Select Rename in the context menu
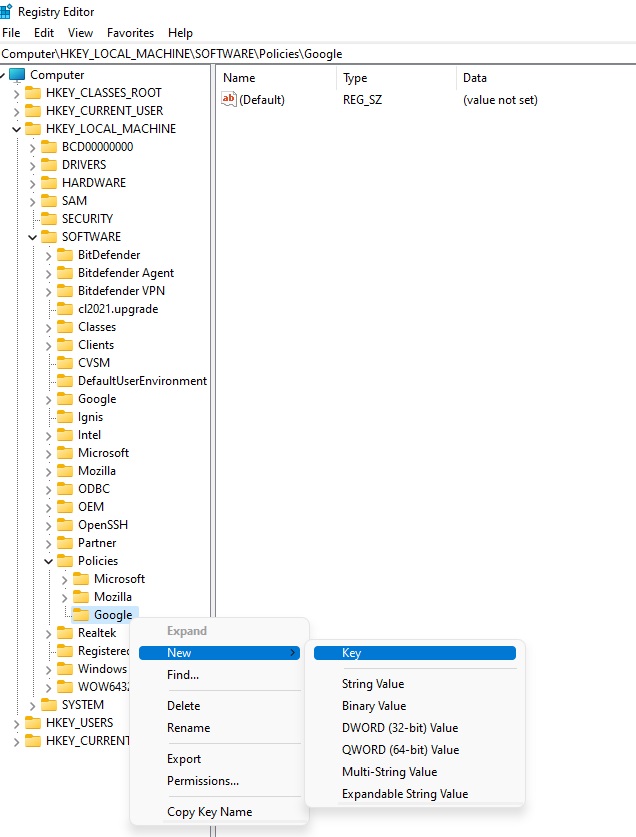The image size is (636, 837). tap(219, 728)
